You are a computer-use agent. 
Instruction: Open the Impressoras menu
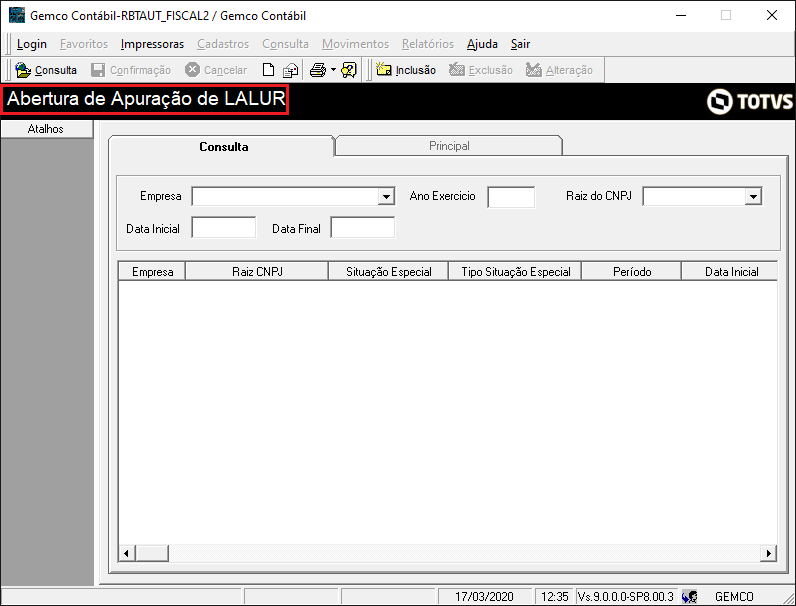pyautogui.click(x=152, y=44)
